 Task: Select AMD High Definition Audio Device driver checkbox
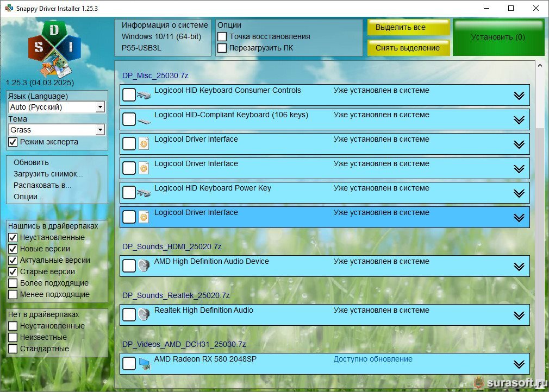click(129, 265)
